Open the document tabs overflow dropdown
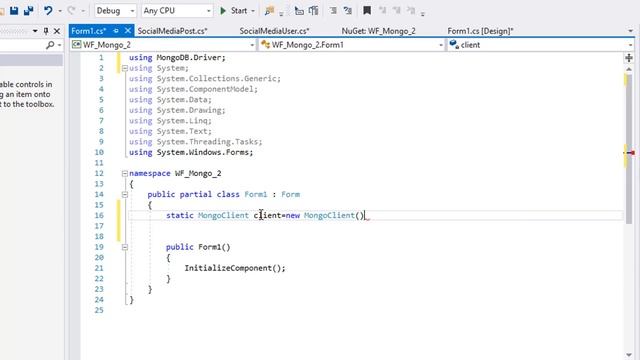This screenshot has height=360, width=640. pos(631,31)
